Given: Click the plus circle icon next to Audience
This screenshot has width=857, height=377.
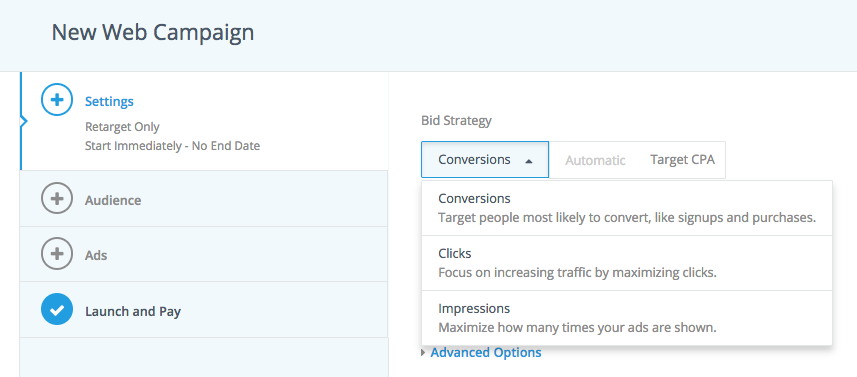Looking at the screenshot, I should click(57, 199).
